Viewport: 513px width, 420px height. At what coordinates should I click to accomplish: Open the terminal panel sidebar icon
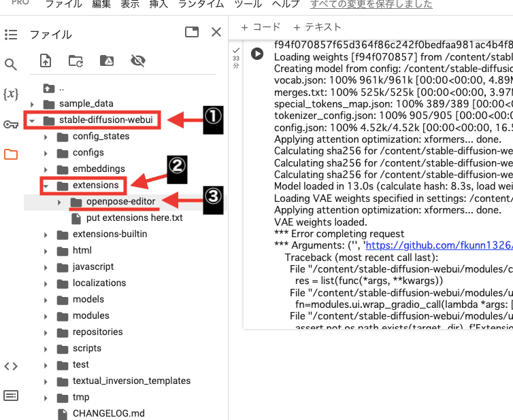coord(11,396)
